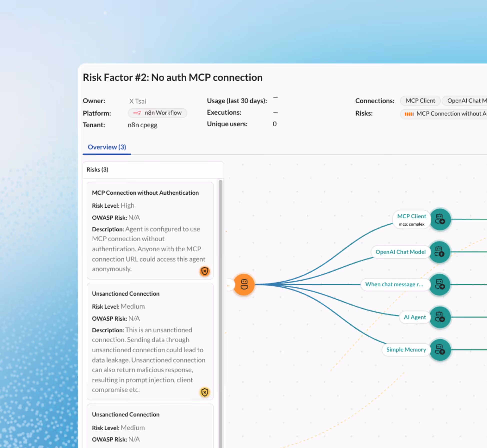This screenshot has width=487, height=448.
Task: Click the Risk Level: High text
Action: (x=113, y=206)
